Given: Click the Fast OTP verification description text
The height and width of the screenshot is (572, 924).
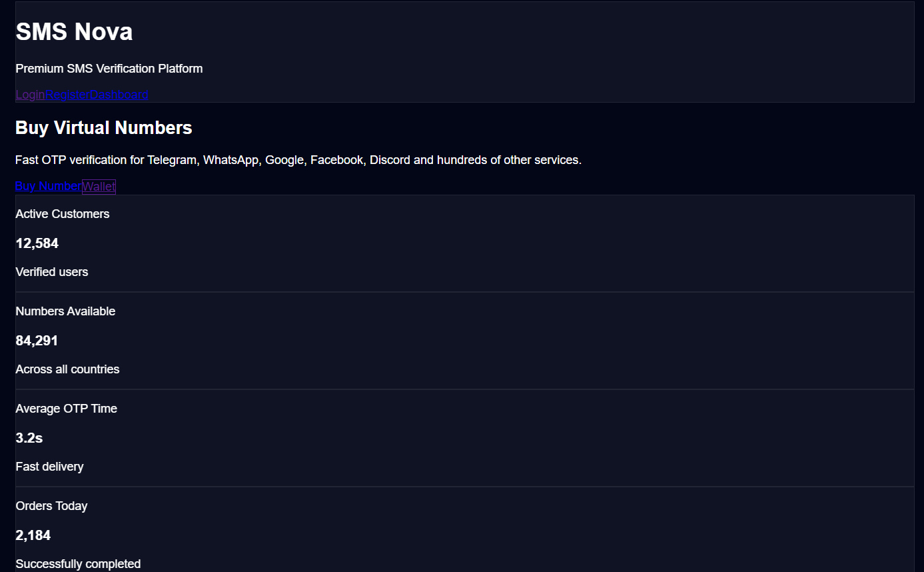Looking at the screenshot, I should [x=298, y=160].
